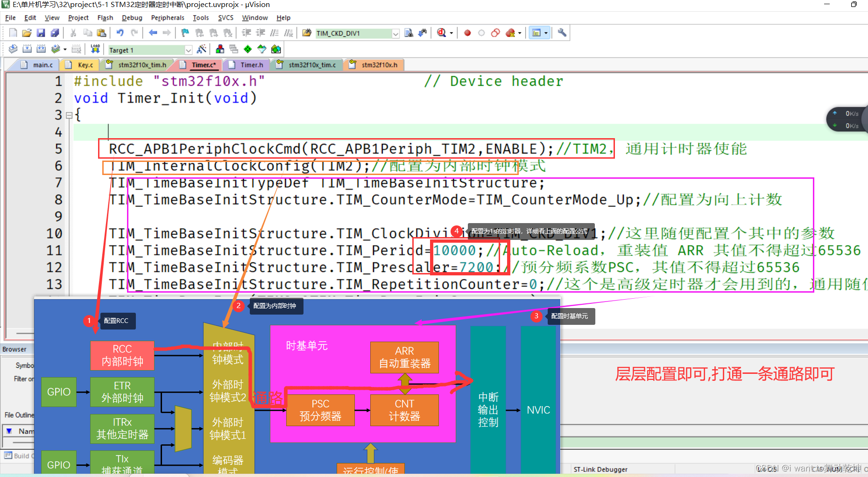Collapse the code block at line 3
The width and height of the screenshot is (868, 477).
(69, 115)
